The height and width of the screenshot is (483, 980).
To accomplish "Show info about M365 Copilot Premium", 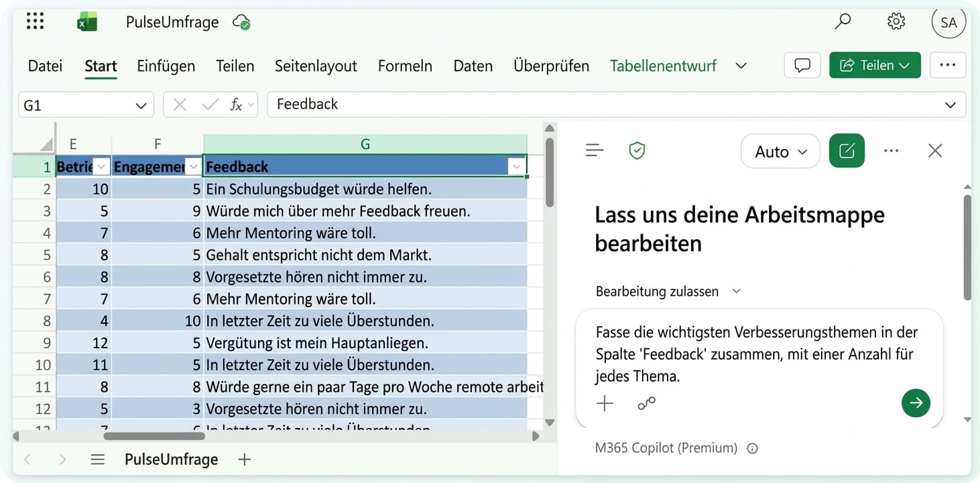I will [x=753, y=448].
